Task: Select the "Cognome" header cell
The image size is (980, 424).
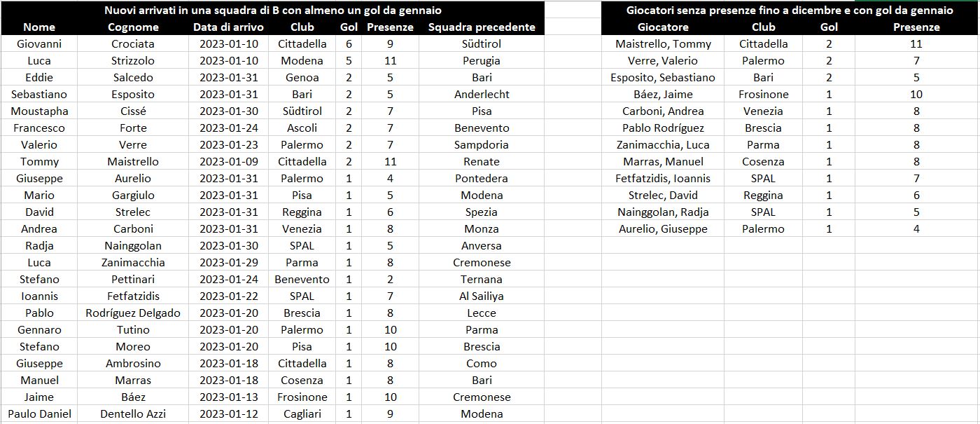Action: click(133, 27)
